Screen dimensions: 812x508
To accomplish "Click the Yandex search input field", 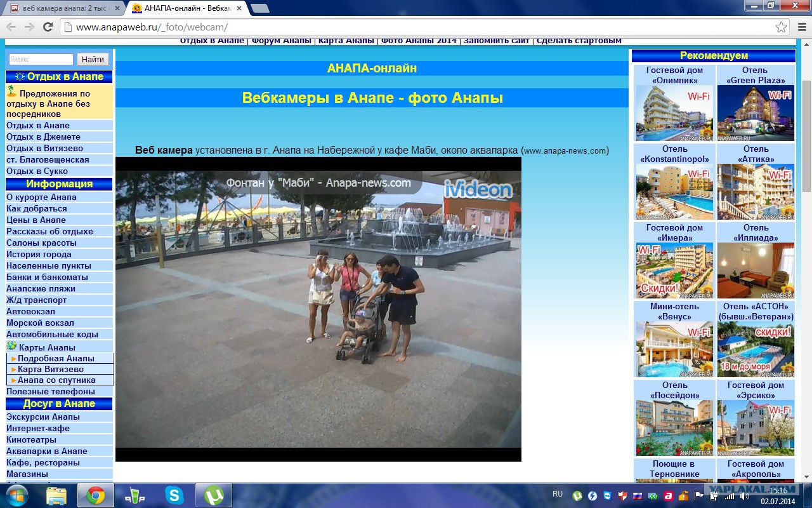I will 41,59.
